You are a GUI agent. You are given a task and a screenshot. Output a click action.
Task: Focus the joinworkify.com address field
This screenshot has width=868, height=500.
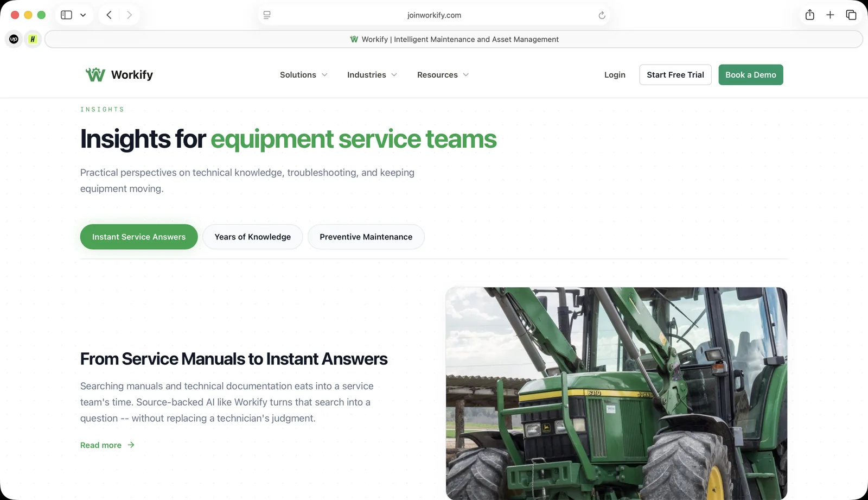[x=434, y=15]
